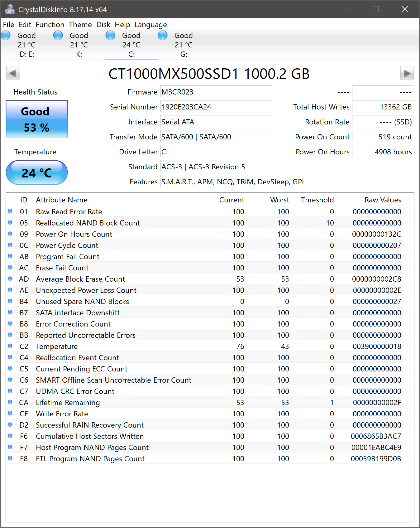420x528 pixels.
Task: Select the Host Program NAND Pages Count row
Action: coord(204,447)
